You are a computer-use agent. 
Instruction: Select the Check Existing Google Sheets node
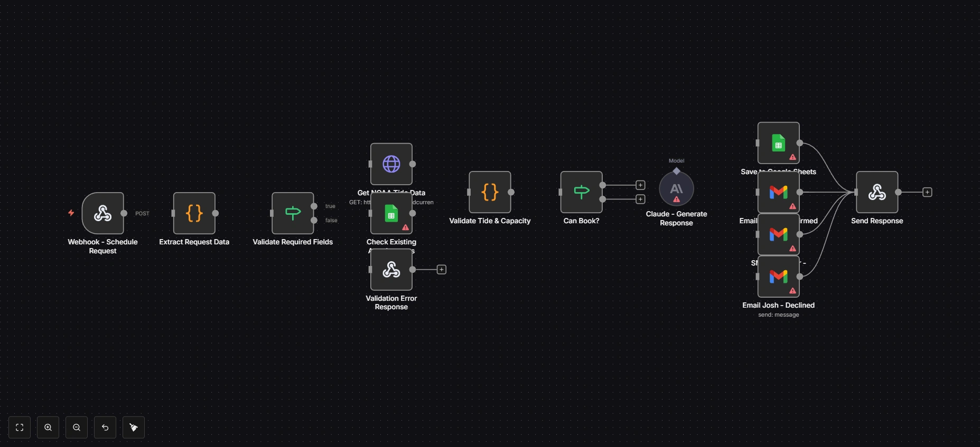391,213
